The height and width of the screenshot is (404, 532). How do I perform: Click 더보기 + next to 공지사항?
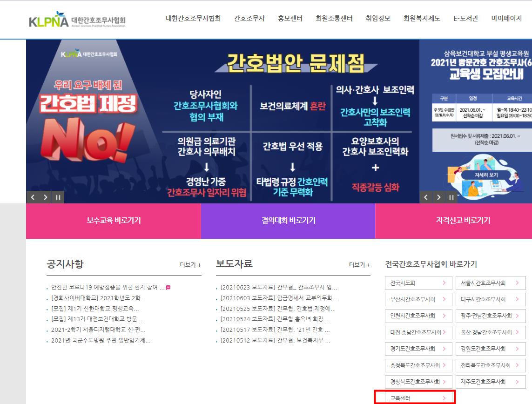(190, 264)
